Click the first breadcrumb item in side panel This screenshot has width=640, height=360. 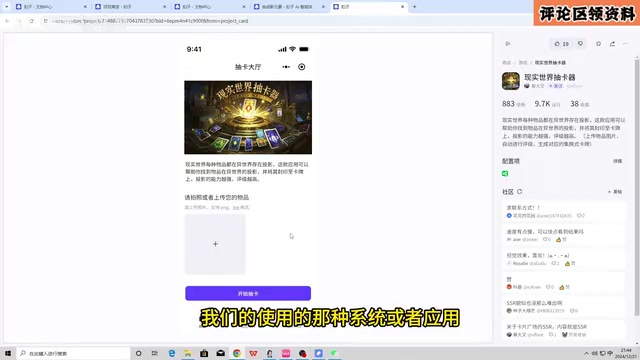tap(507, 63)
